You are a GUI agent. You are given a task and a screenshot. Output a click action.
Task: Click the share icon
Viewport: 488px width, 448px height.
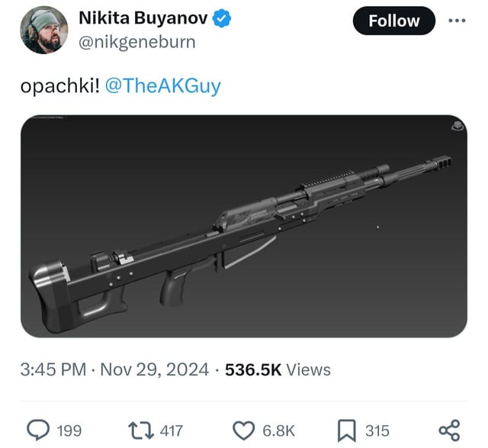click(449, 430)
